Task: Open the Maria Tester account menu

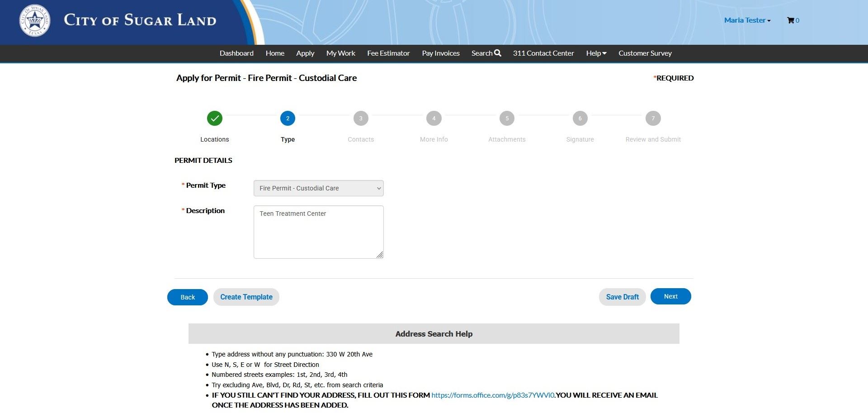Action: coord(746,20)
